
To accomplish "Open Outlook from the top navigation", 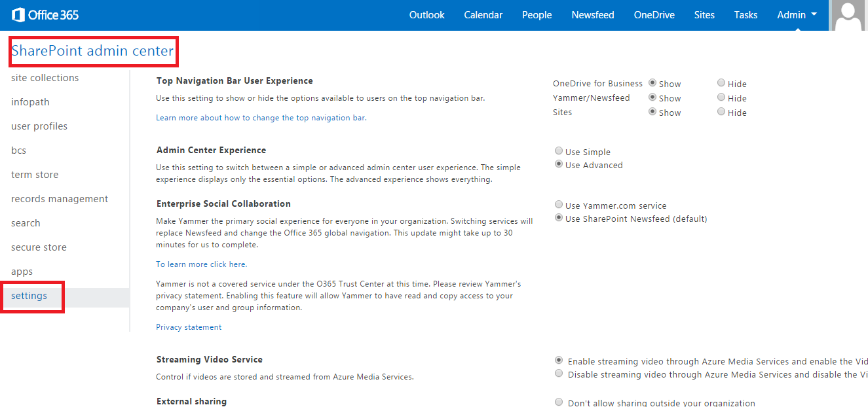I will [426, 15].
